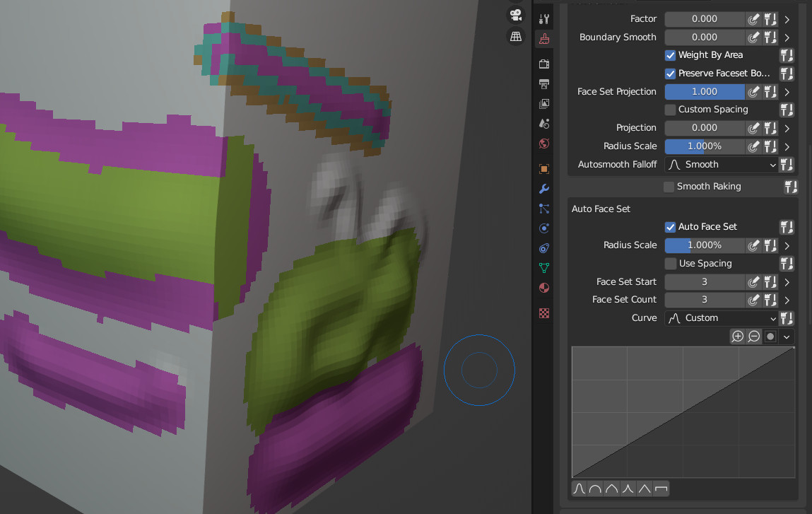Screen dimensions: 812x514
Task: Open curve tools dropdown arrow above graph
Action: 787,337
